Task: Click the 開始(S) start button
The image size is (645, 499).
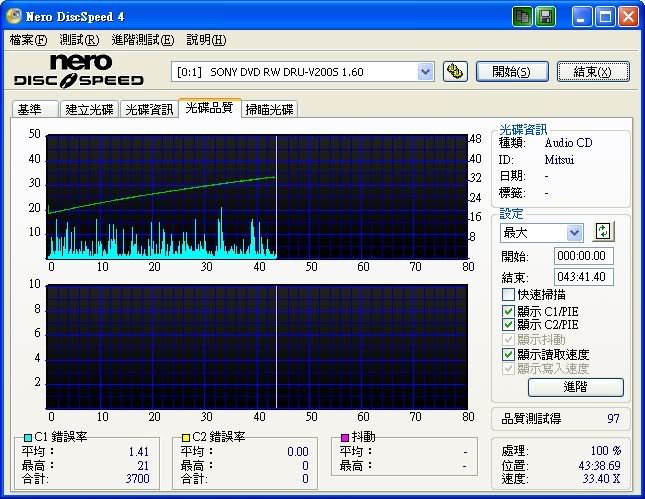Action: click(512, 72)
